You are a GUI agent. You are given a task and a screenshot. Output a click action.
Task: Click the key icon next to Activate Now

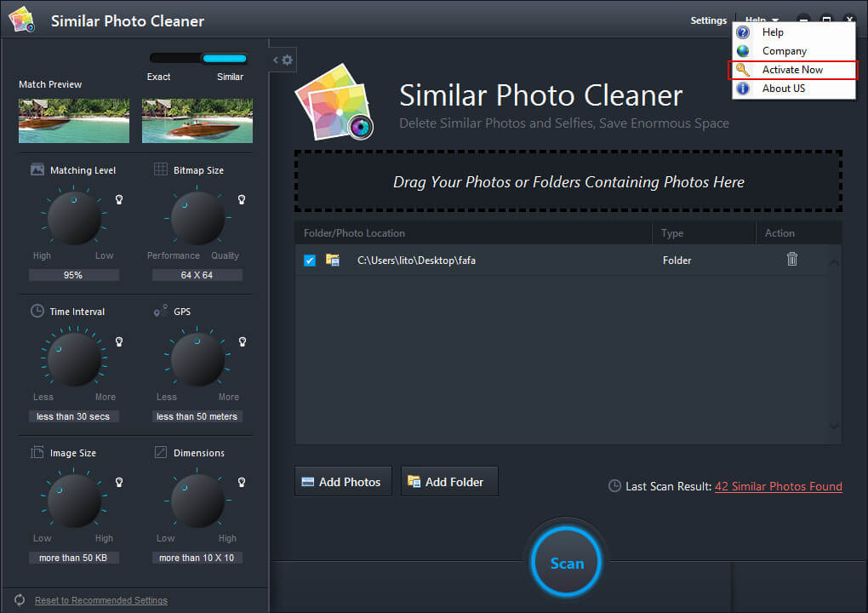coord(743,69)
